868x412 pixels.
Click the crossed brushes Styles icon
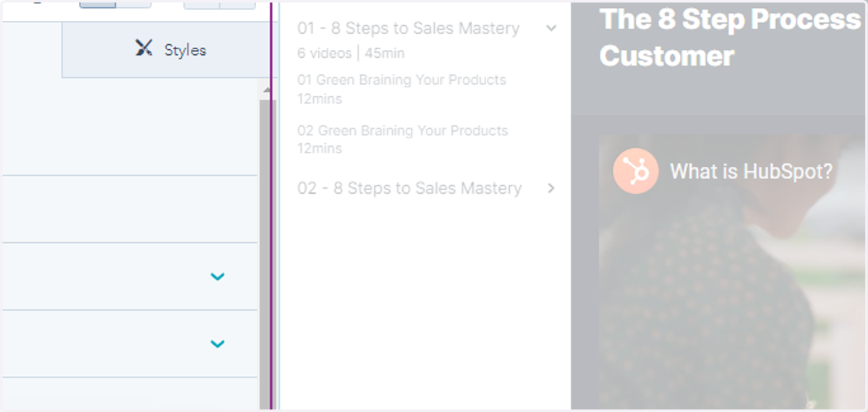coord(144,48)
